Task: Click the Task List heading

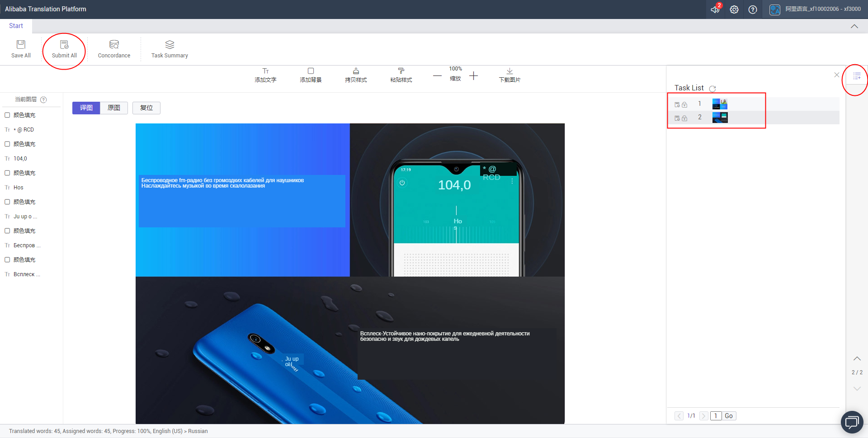Action: coord(689,88)
